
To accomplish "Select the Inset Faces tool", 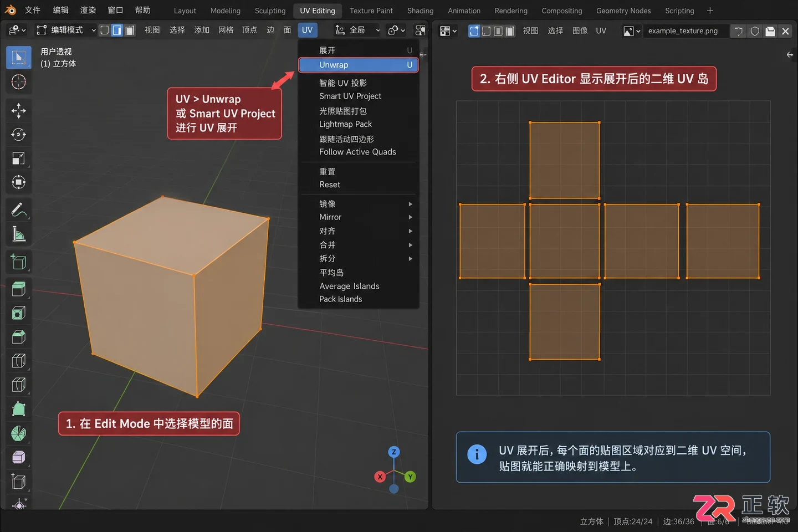I will (18, 313).
